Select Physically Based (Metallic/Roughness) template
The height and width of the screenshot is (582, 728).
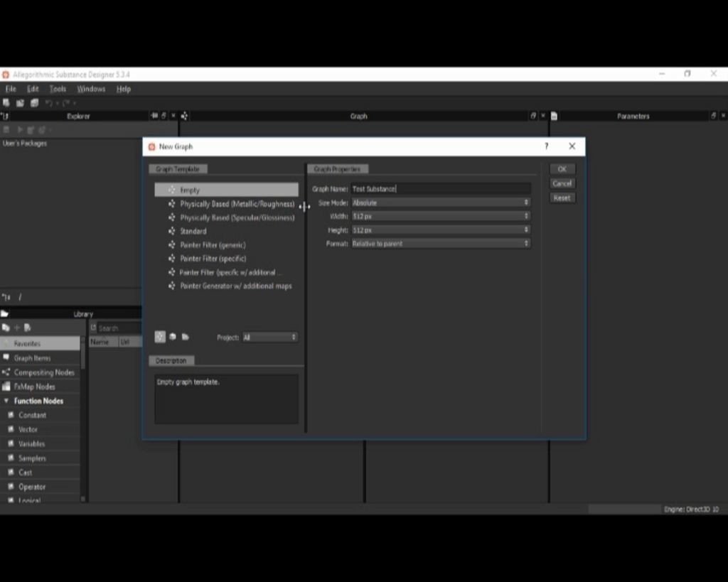click(x=227, y=204)
